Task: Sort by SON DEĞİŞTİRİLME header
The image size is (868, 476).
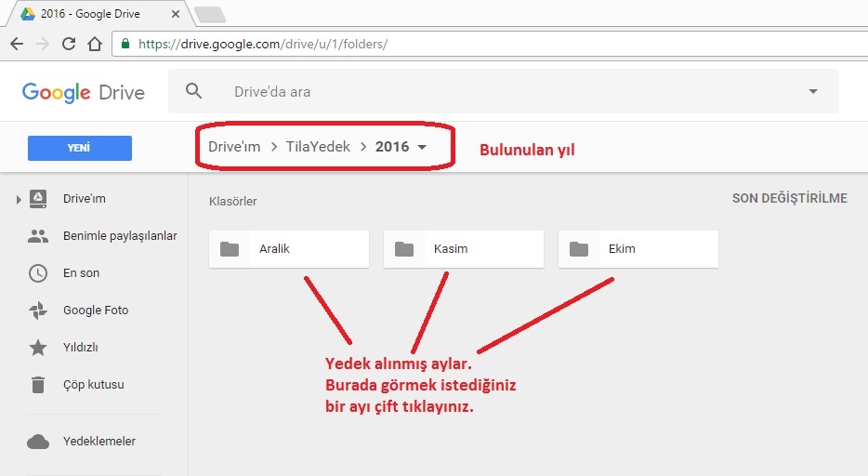Action: pos(789,198)
